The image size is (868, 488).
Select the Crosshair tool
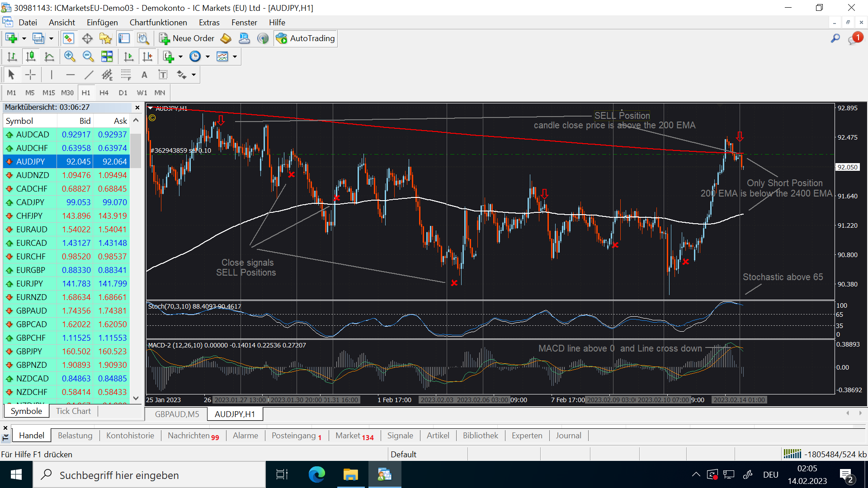[x=30, y=75]
